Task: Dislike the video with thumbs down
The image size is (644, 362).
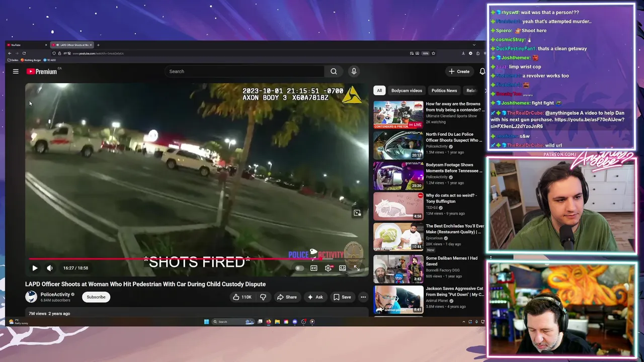Action: click(x=263, y=297)
